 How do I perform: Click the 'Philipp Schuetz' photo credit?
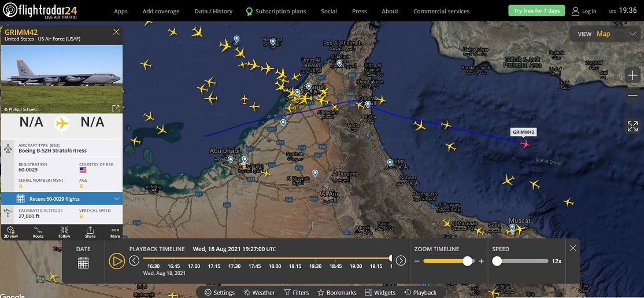(20, 109)
